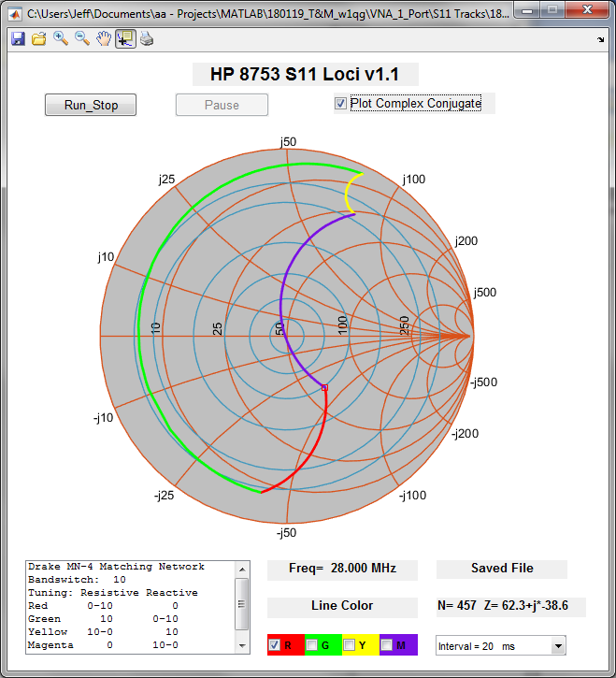616x678 pixels.
Task: Click the -j50 label below Smith chart
Action: point(287,533)
